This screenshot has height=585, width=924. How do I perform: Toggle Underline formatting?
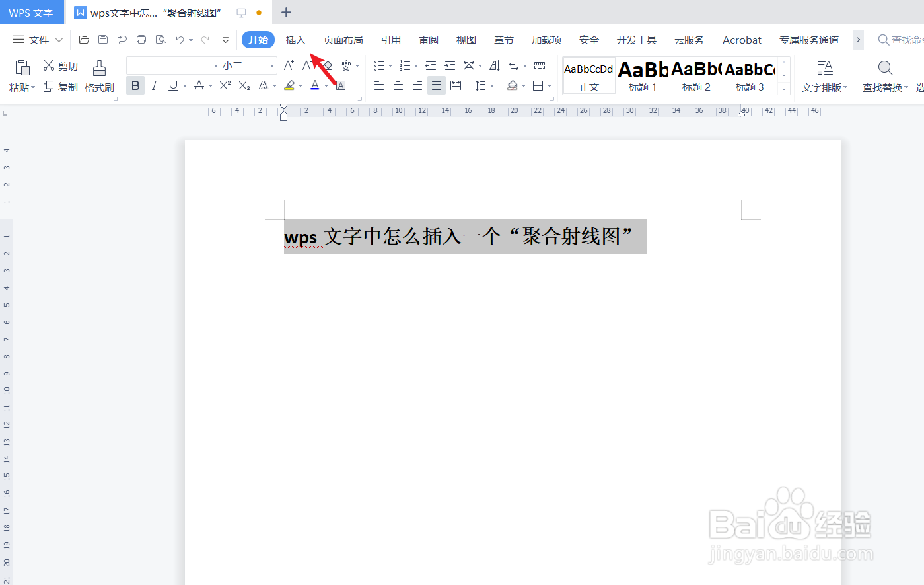173,85
